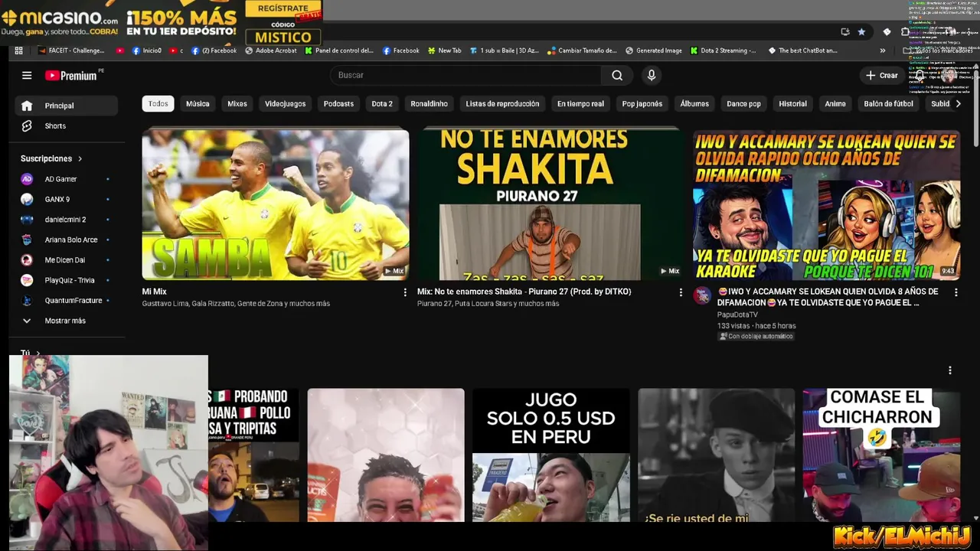The width and height of the screenshot is (980, 551).
Task: Select the Videojuegos filter chip
Action: pyautogui.click(x=285, y=103)
